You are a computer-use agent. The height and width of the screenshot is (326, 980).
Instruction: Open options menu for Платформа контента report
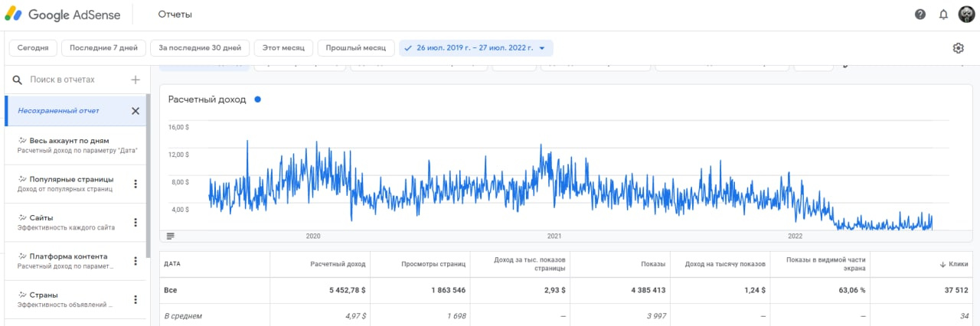(x=136, y=261)
